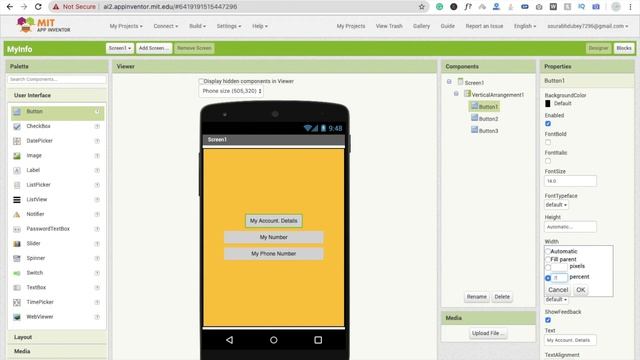Open the Help menu
The image size is (640, 360).
pyautogui.click(x=260, y=26)
